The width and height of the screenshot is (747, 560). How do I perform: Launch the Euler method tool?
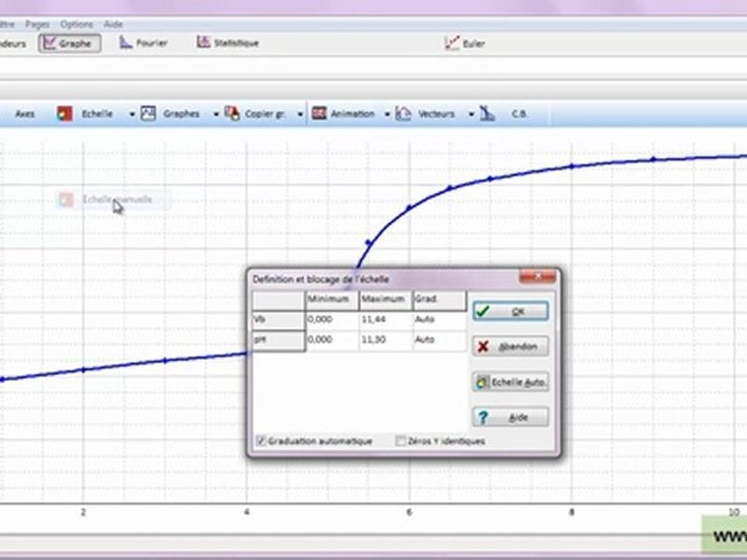point(465,44)
